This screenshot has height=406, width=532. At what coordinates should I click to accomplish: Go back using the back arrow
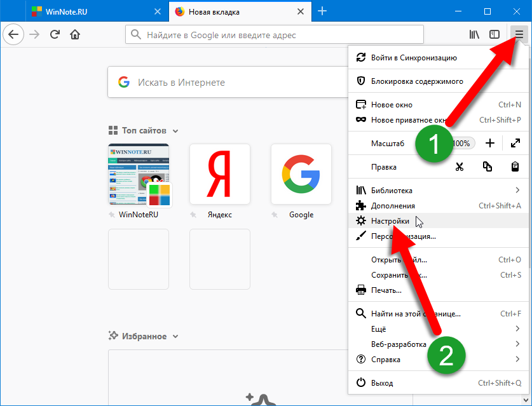pos(14,34)
